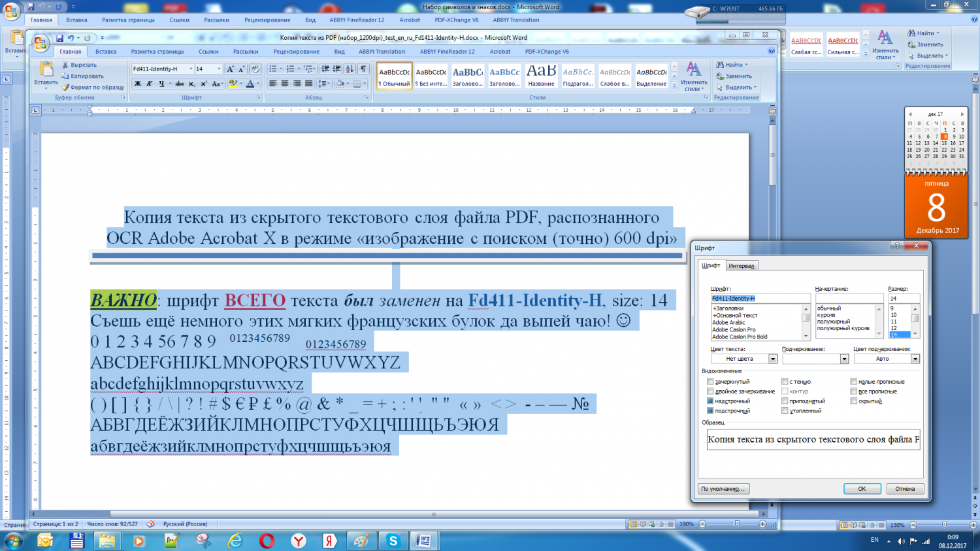Click the Grow Font button in the ribbon

coord(230,69)
